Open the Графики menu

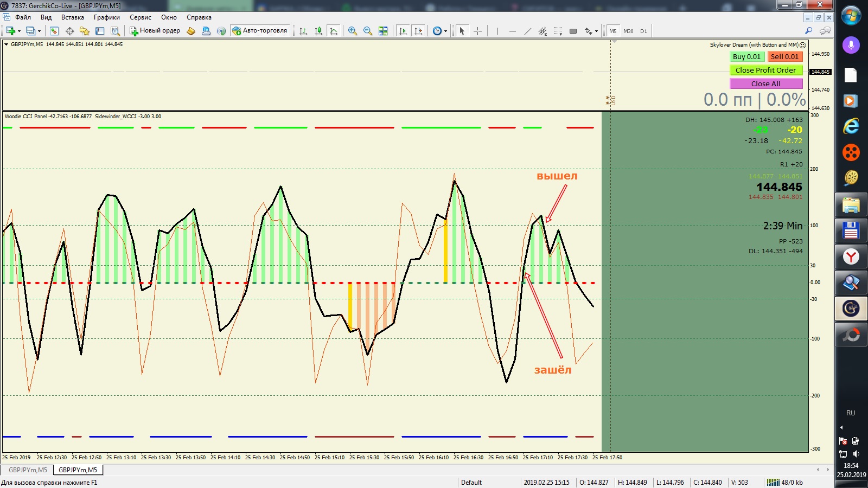tap(106, 17)
